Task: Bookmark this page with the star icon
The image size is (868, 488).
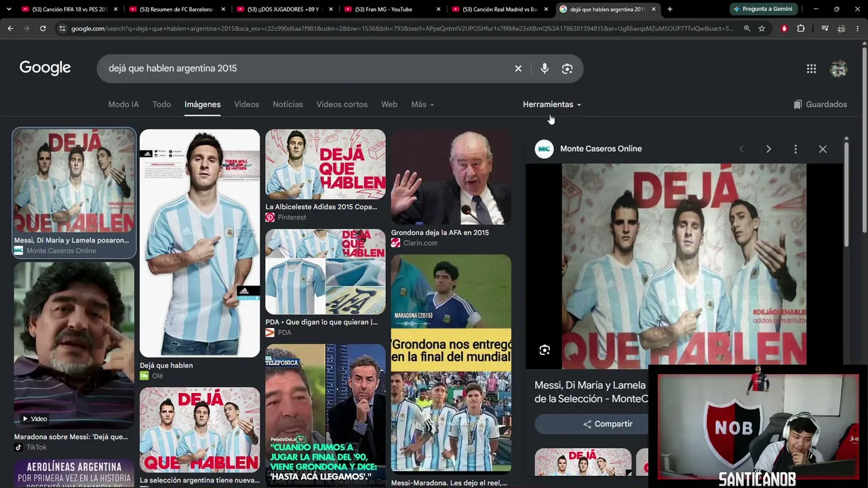Action: click(x=762, y=28)
